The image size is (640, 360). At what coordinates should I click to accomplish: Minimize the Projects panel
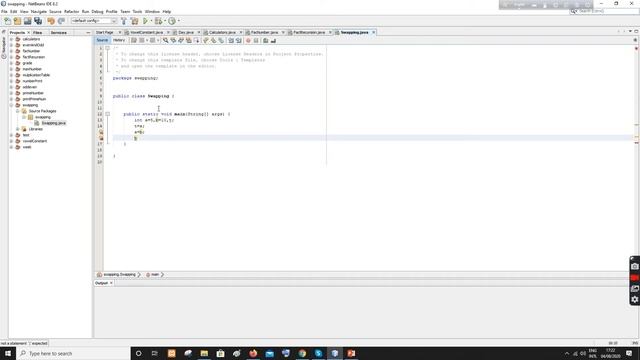click(x=88, y=33)
